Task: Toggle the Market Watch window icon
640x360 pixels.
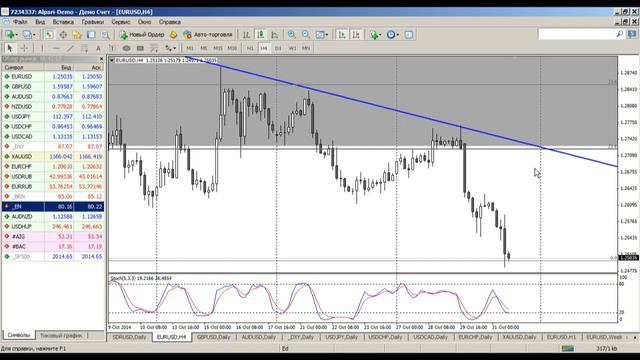Action: 49,35
